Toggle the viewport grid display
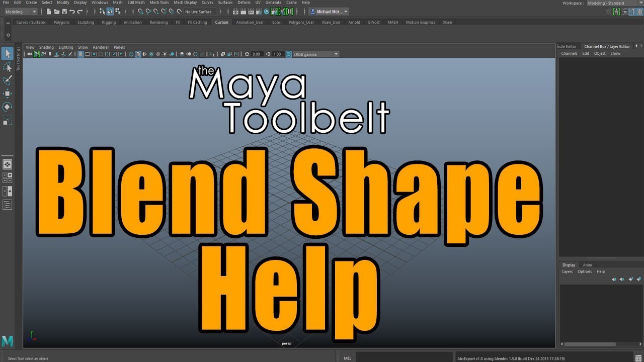 [80, 54]
